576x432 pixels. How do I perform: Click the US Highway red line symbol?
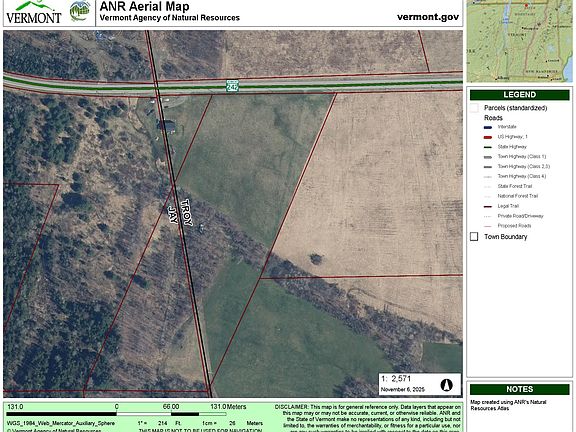488,137
